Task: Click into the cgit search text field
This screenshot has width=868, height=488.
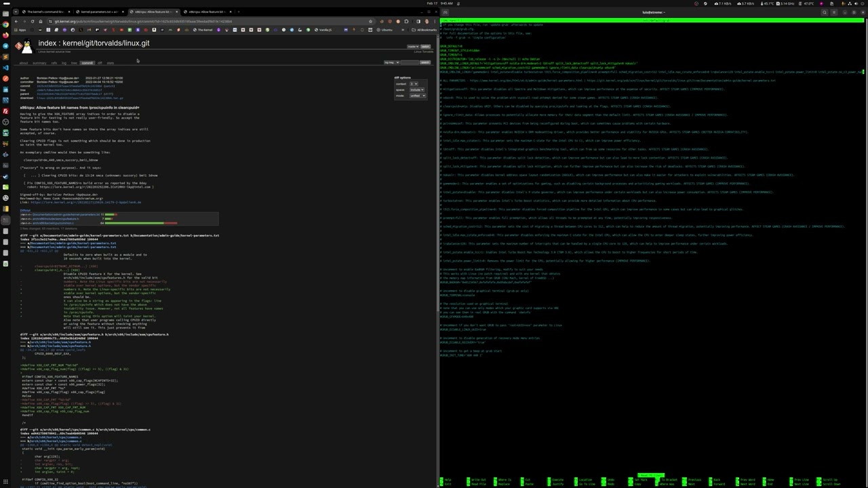Action: pos(410,62)
